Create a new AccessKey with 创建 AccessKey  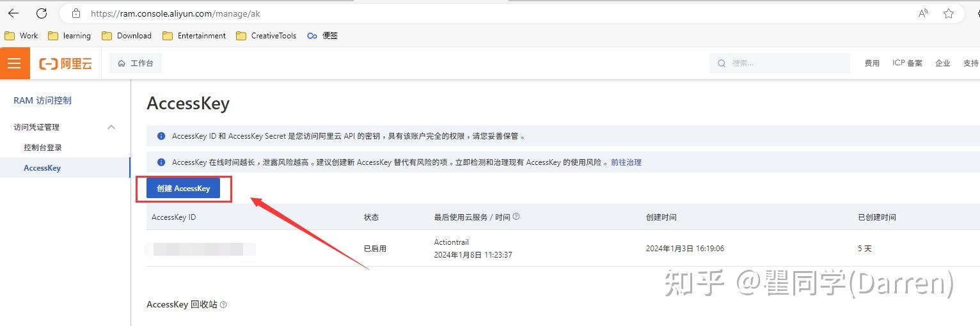(184, 189)
